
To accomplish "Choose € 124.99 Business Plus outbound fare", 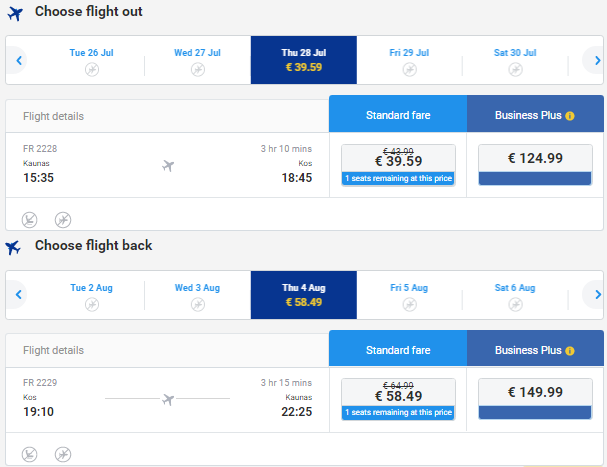I will [535, 165].
